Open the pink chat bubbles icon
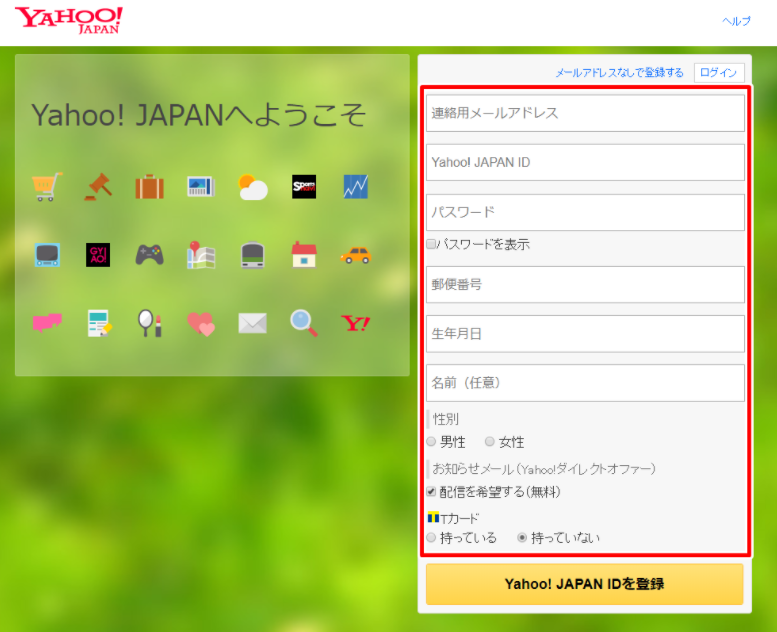 [47, 323]
